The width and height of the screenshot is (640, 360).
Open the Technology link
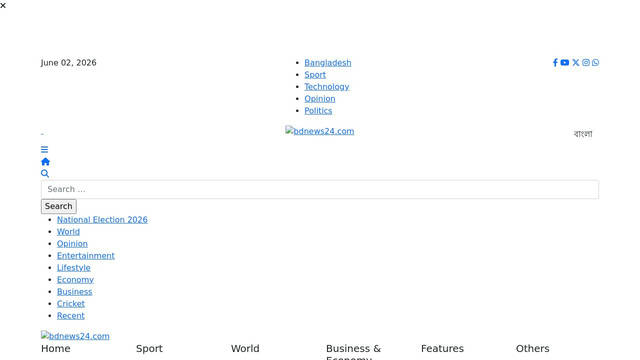(327, 87)
